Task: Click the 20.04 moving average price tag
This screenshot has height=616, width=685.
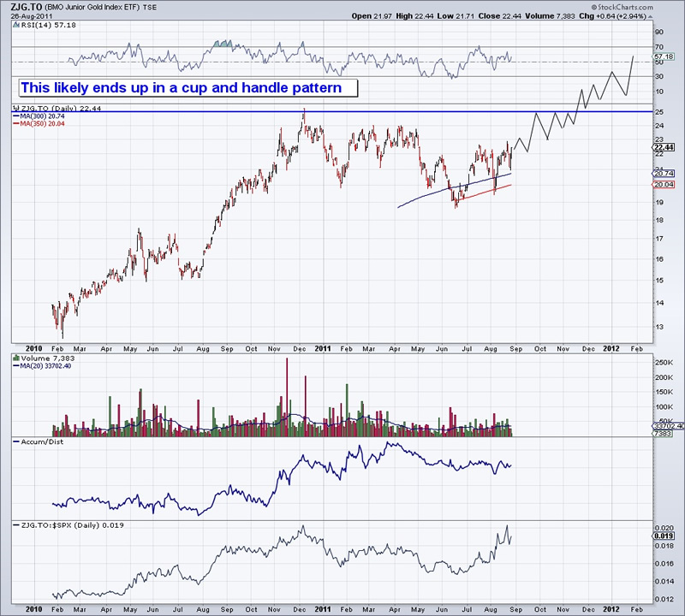Action: point(664,185)
